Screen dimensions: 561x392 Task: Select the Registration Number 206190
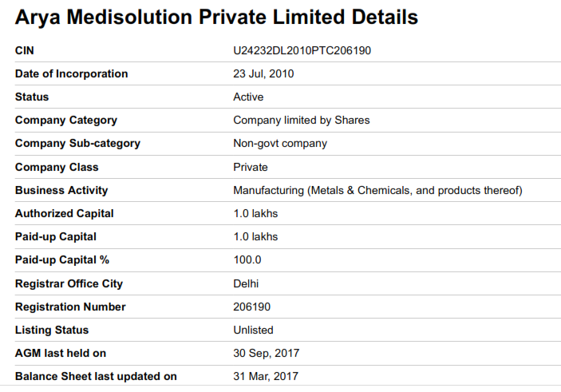252,307
